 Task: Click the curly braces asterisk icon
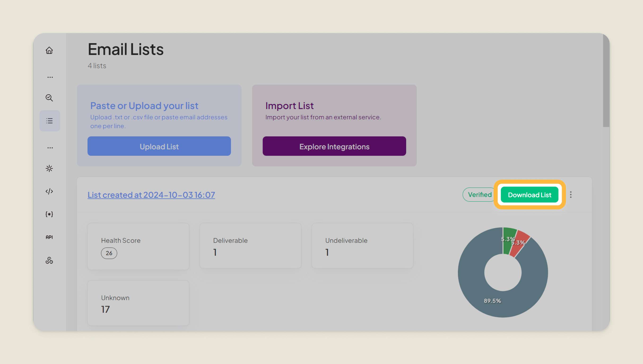click(x=49, y=214)
